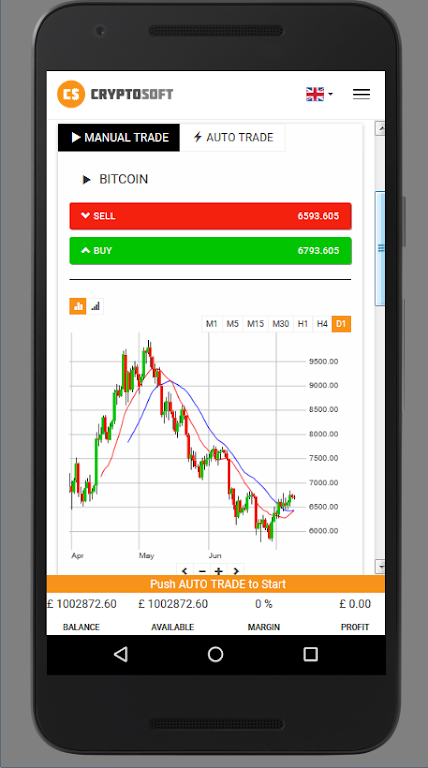The height and width of the screenshot is (768, 428).
Task: Zoom out chart with minus button
Action: click(x=202, y=571)
